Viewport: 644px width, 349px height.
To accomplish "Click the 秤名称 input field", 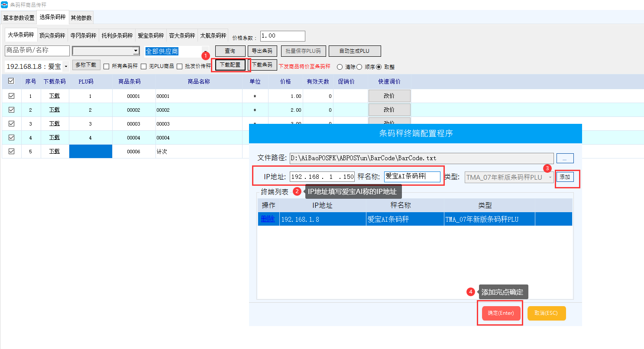I will point(412,177).
